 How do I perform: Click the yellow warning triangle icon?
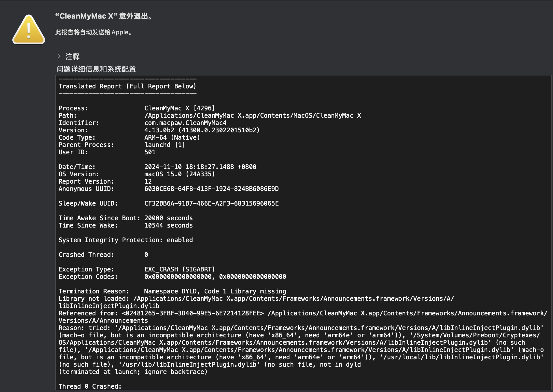click(29, 30)
